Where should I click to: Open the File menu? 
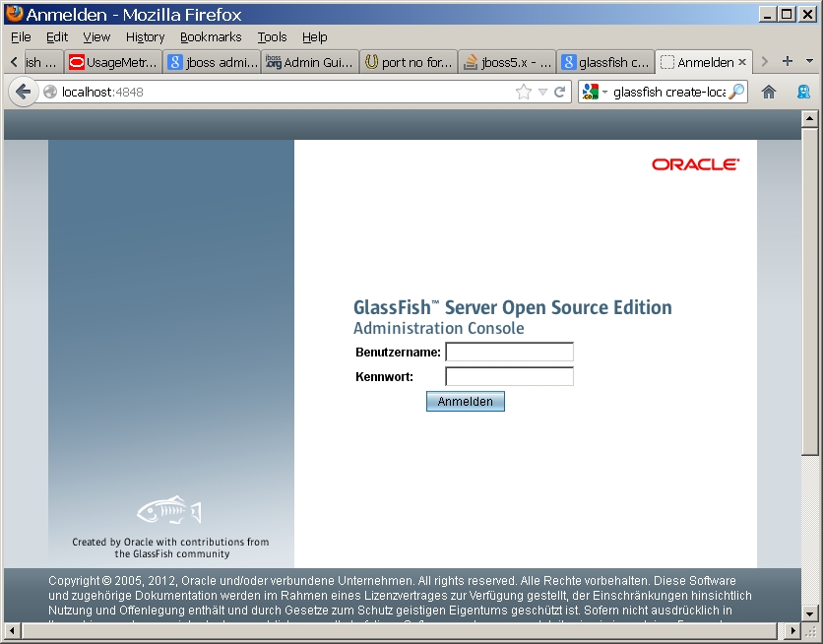tap(21, 37)
